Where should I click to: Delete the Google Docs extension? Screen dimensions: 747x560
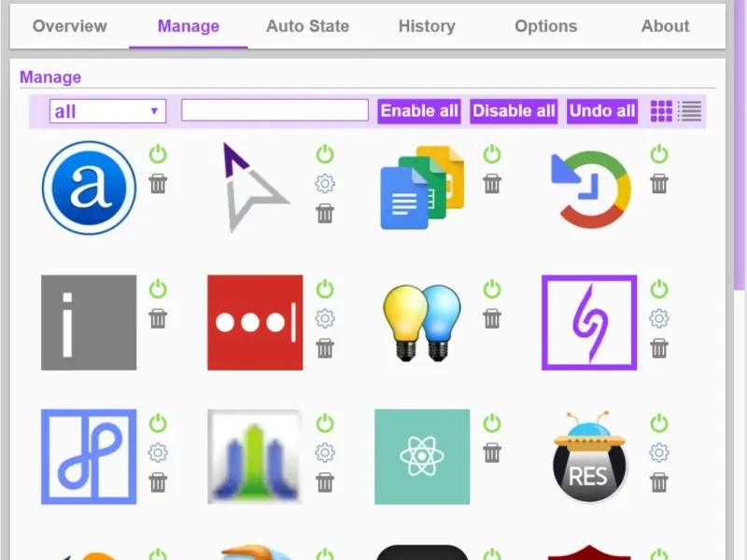[492, 184]
